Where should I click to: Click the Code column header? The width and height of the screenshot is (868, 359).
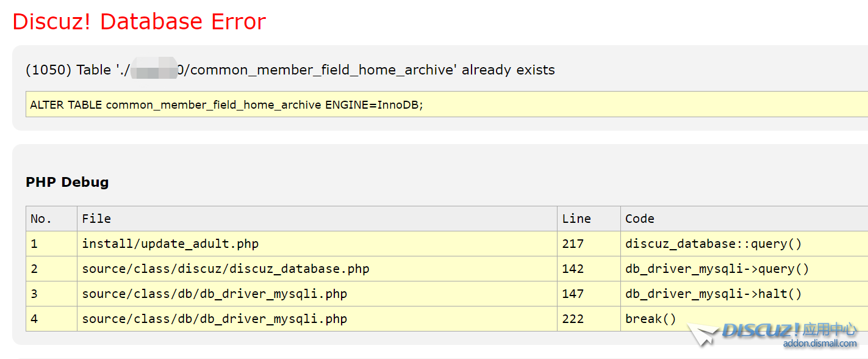click(x=639, y=219)
